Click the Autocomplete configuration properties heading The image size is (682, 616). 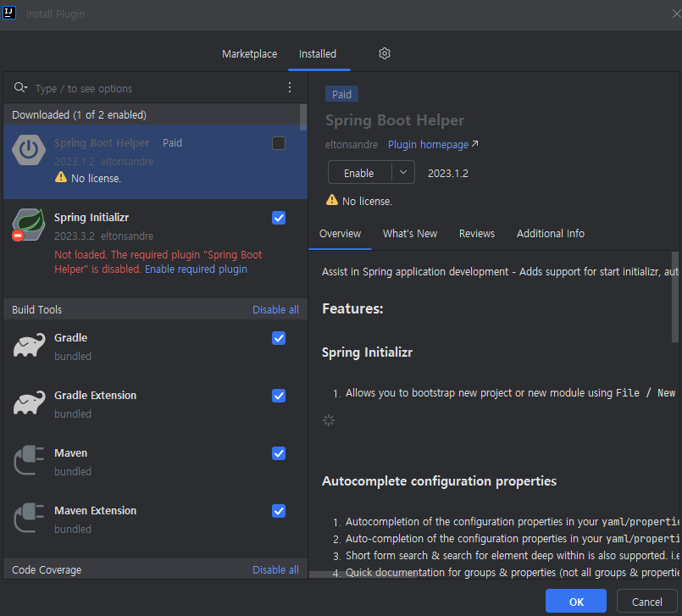(x=440, y=481)
